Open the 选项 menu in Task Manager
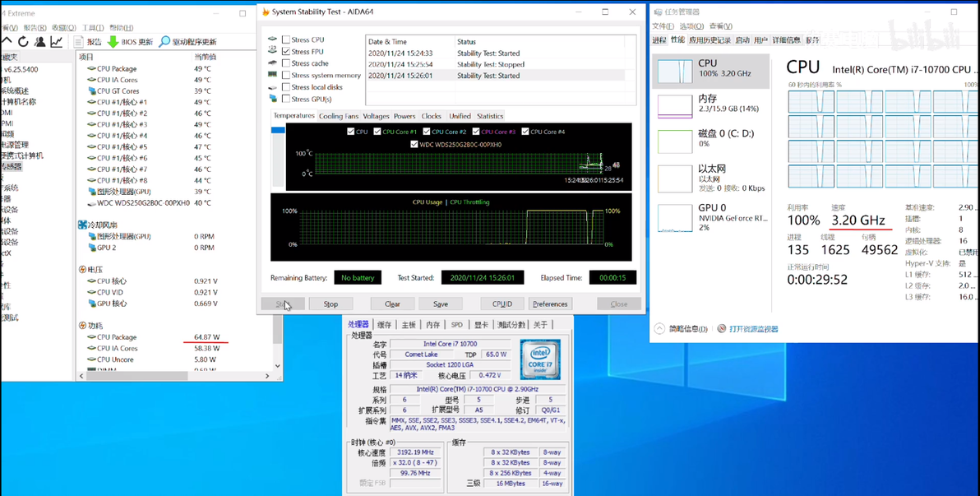This screenshot has height=496, width=980. (691, 26)
